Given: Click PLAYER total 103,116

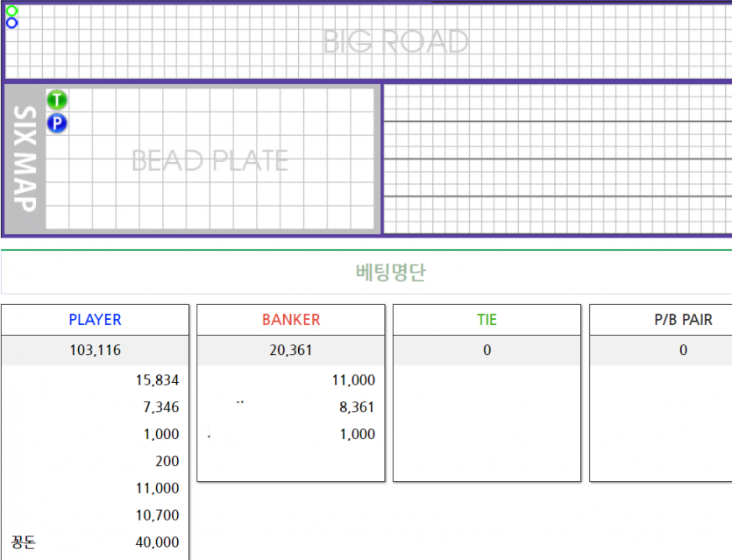Looking at the screenshot, I should click(96, 350).
